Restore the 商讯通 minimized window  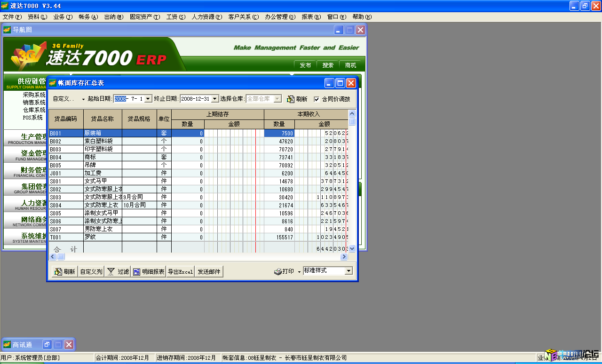pos(48,345)
